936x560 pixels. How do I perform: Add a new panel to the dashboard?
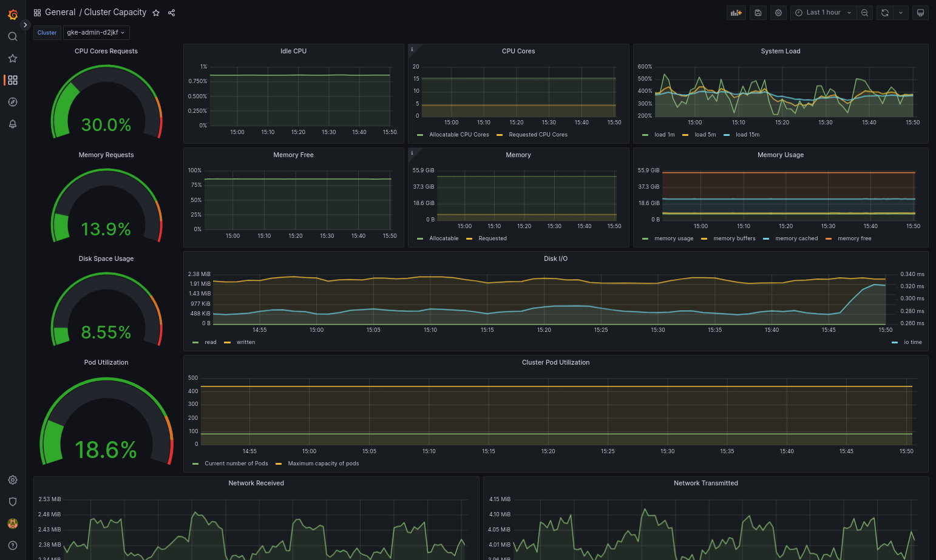736,12
